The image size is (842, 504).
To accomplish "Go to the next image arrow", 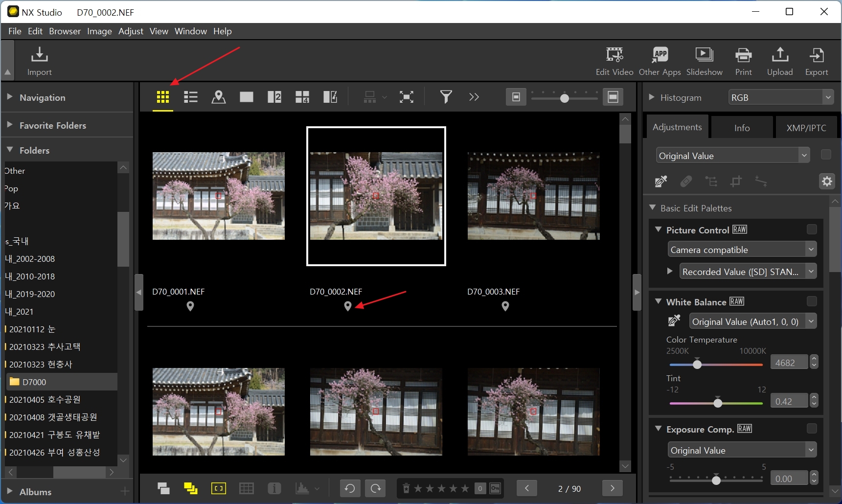I will pyautogui.click(x=612, y=488).
